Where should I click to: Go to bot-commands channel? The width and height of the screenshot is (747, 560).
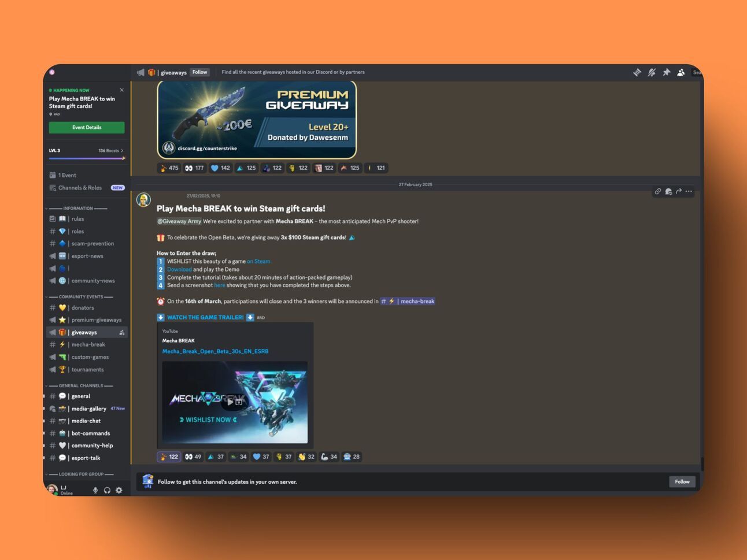coord(87,433)
